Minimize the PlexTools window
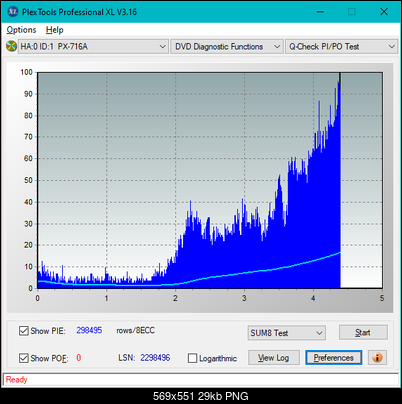The width and height of the screenshot is (402, 404). coord(320,12)
